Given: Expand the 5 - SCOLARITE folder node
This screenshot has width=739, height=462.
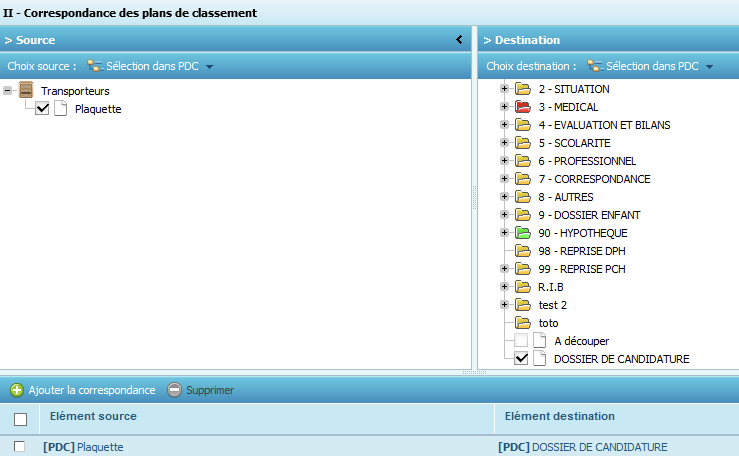Looking at the screenshot, I should tap(504, 143).
